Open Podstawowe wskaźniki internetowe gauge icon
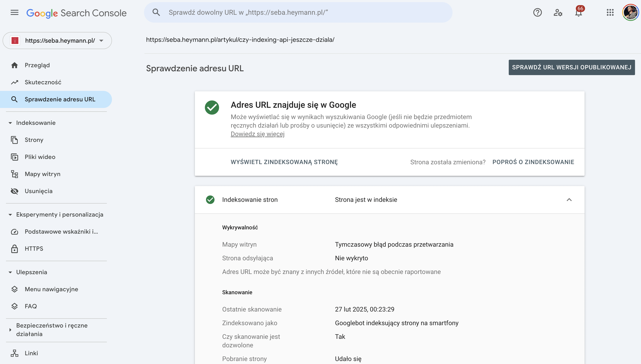 [15, 232]
